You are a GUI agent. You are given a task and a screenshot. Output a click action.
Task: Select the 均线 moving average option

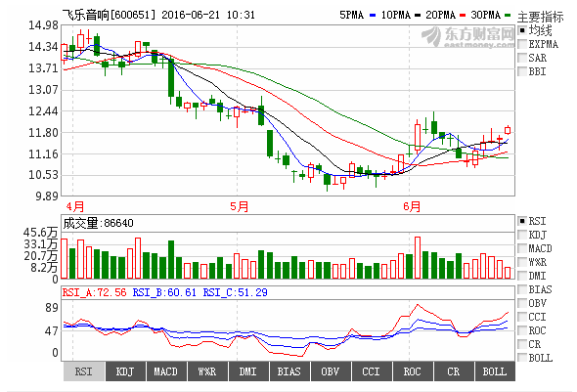point(522,30)
